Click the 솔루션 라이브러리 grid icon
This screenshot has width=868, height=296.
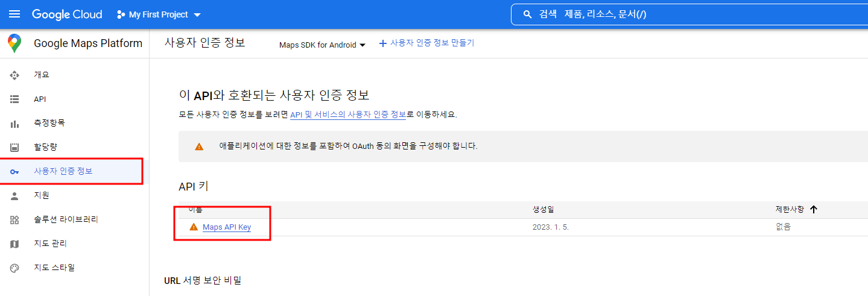(15, 219)
